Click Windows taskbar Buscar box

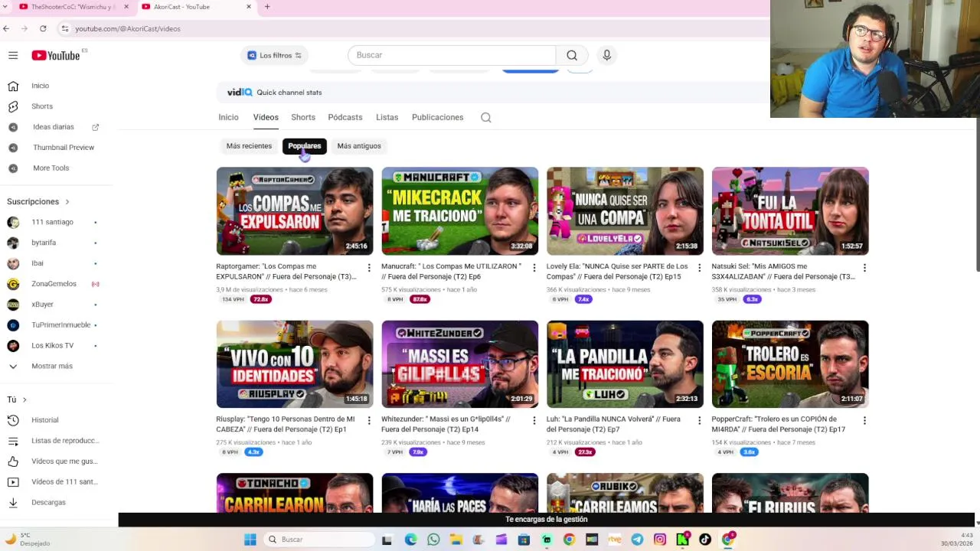point(318,540)
